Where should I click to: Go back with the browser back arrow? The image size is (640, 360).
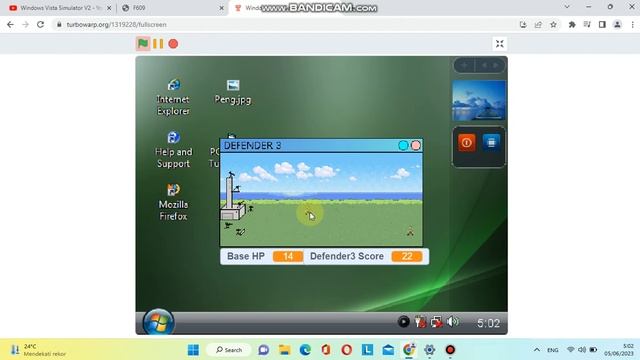10,24
